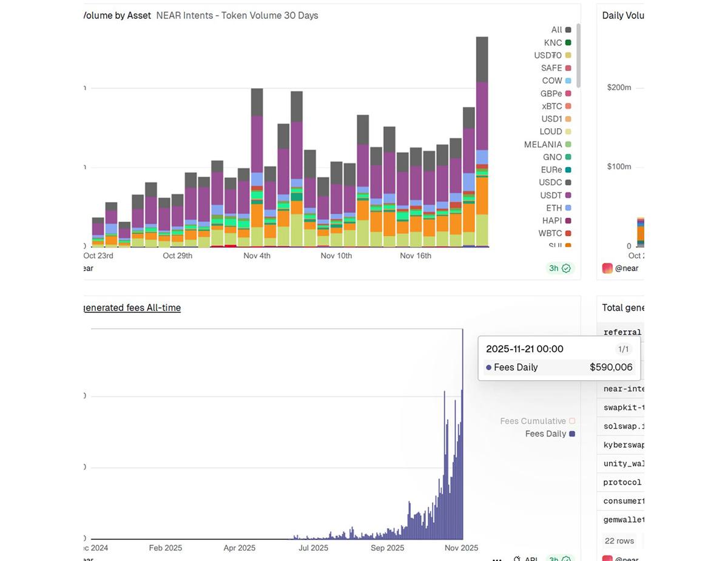The width and height of the screenshot is (728, 561).
Task: Click the MELANIA color swatch in legend
Action: [568, 144]
